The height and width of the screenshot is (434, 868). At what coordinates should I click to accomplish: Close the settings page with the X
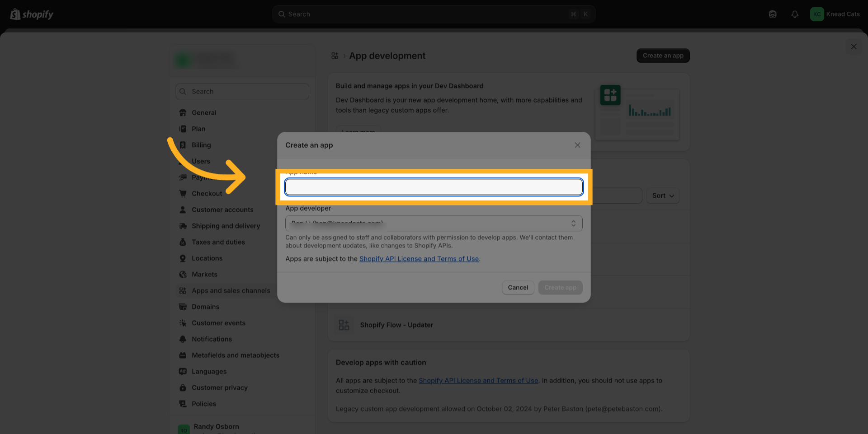(x=854, y=47)
